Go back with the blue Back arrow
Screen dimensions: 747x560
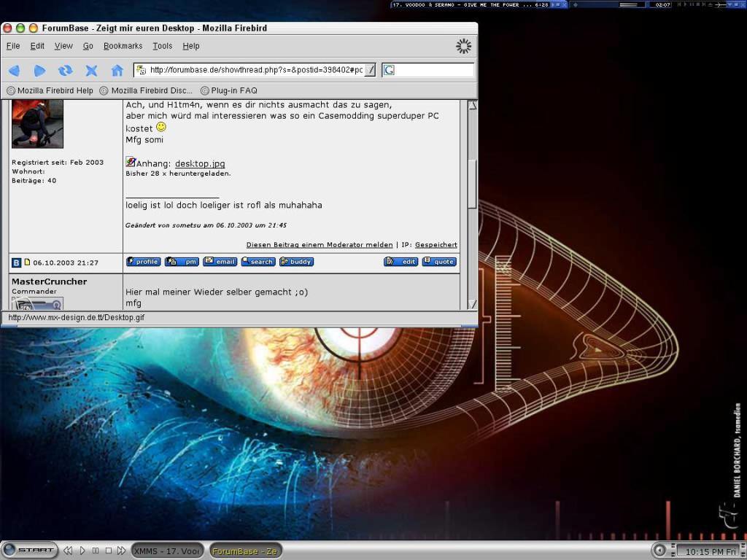15,71
